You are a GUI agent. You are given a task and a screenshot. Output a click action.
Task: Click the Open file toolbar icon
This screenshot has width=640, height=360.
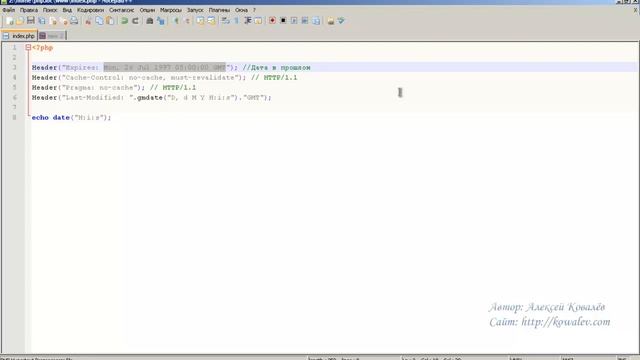[20, 21]
